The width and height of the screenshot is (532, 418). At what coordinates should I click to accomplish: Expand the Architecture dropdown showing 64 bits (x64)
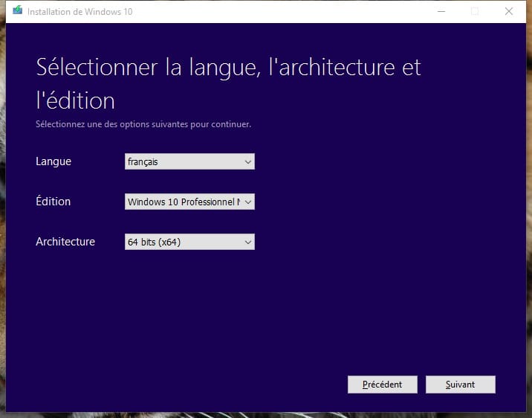click(x=189, y=242)
